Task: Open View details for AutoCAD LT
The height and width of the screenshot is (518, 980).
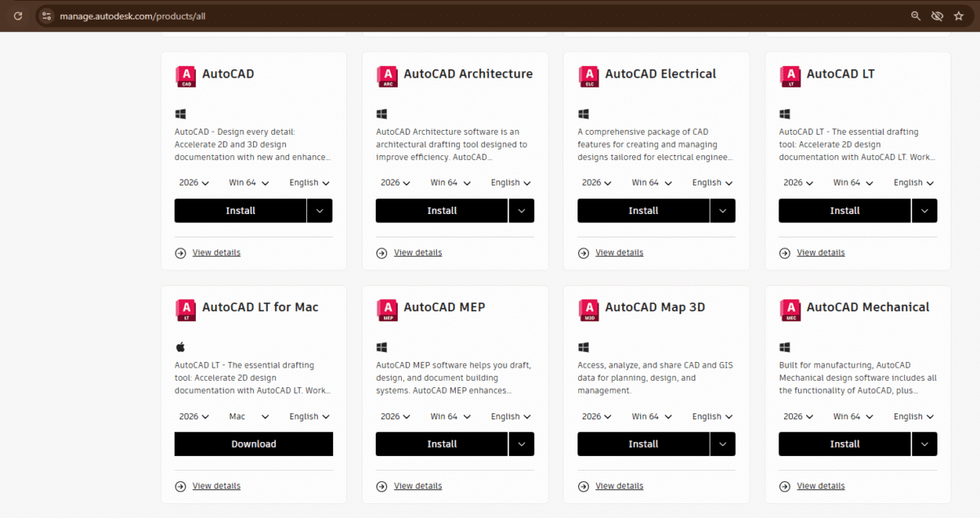Action: [820, 252]
